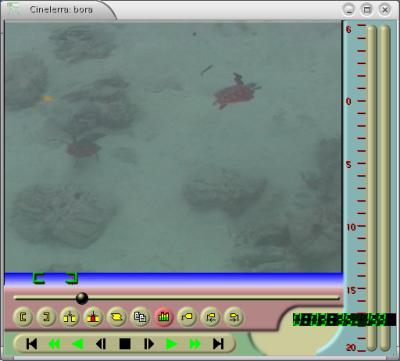Play forward at normal speed
The width and height of the screenshot is (400, 361).
coord(171,344)
